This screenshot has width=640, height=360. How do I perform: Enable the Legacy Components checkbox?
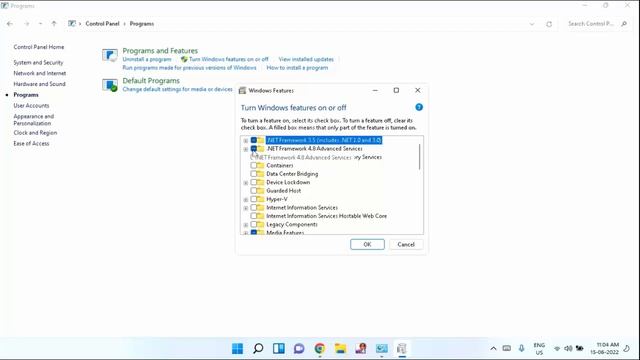(254, 224)
